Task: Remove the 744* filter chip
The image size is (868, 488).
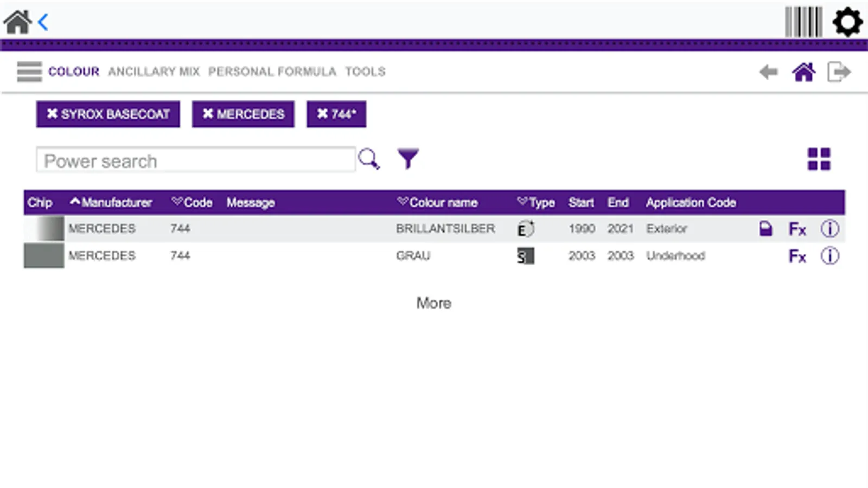Action: (x=336, y=114)
